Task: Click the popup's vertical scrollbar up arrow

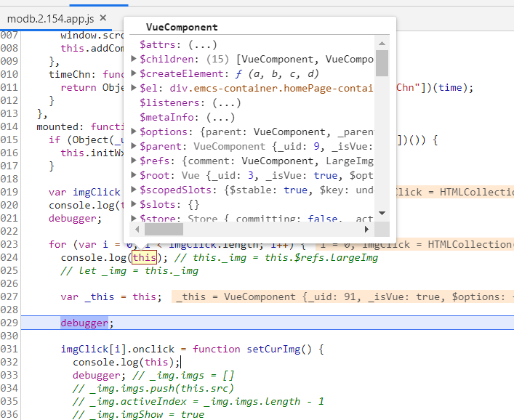Action: coord(382,44)
